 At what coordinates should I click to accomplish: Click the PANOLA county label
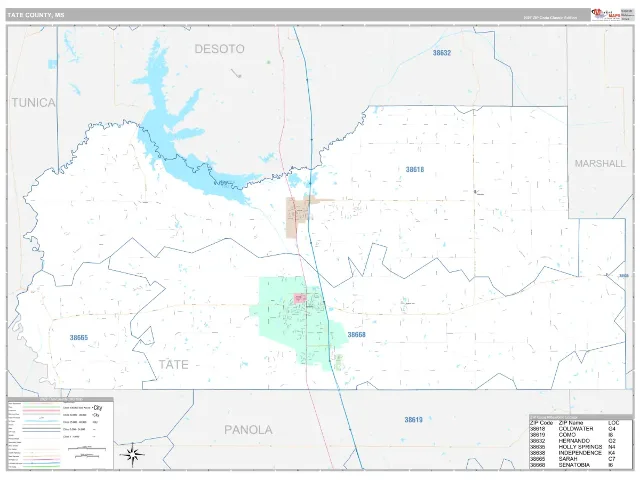coord(248,430)
